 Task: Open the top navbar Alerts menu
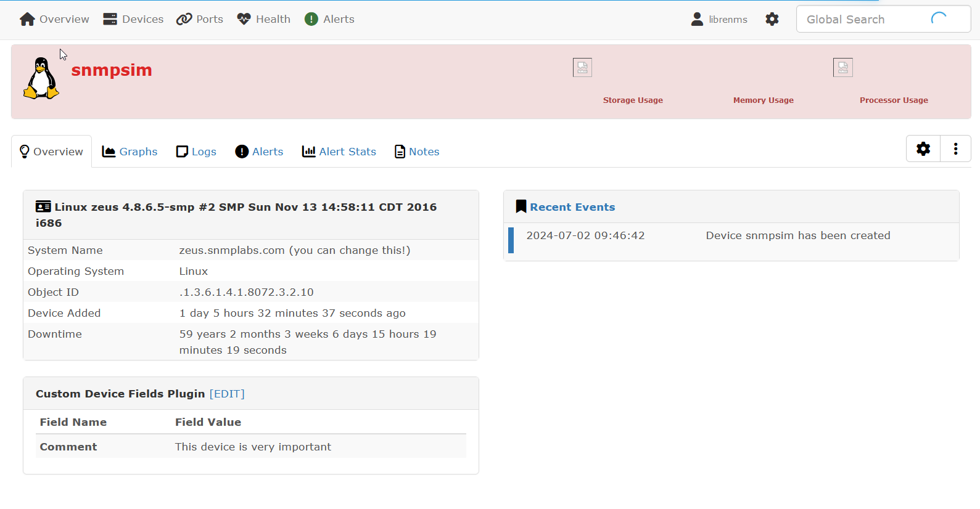(x=329, y=19)
